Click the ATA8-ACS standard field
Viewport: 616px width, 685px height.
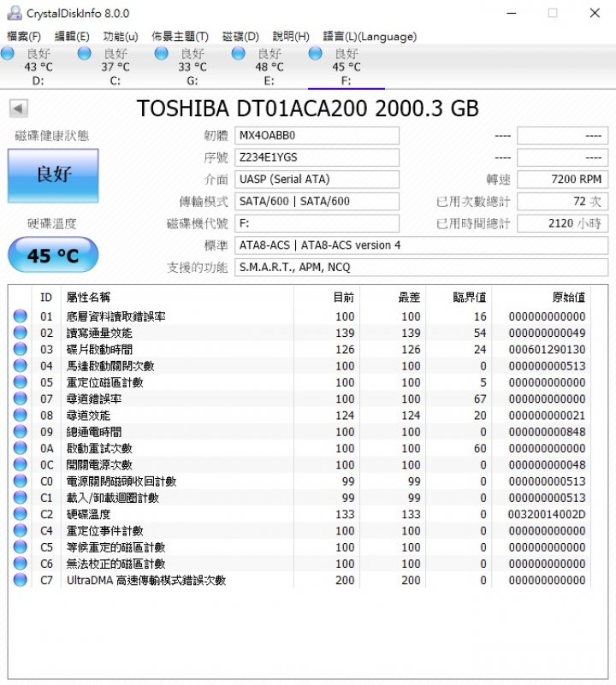[422, 245]
